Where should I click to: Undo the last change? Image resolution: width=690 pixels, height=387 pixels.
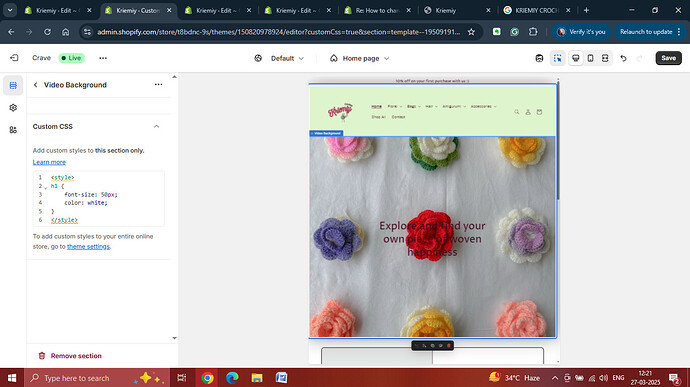pos(624,58)
